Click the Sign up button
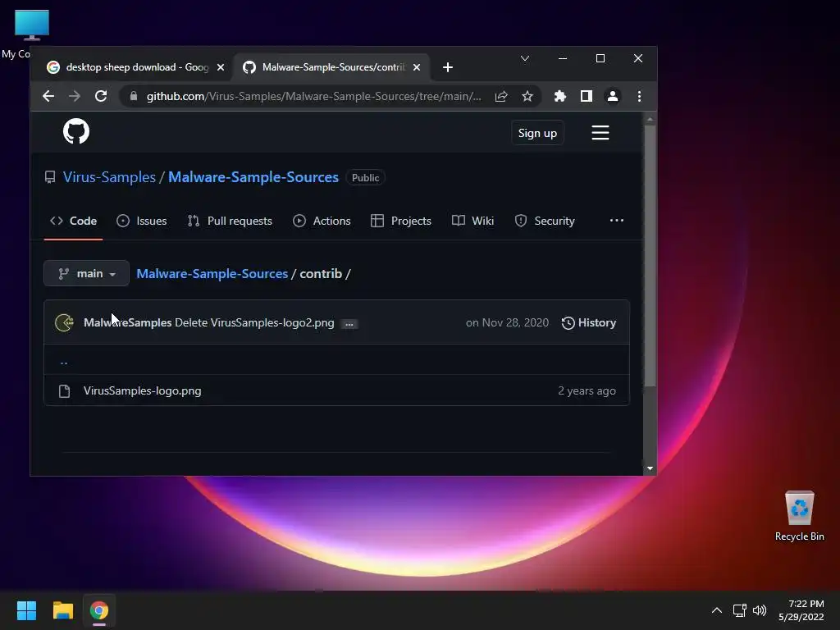 coord(537,133)
